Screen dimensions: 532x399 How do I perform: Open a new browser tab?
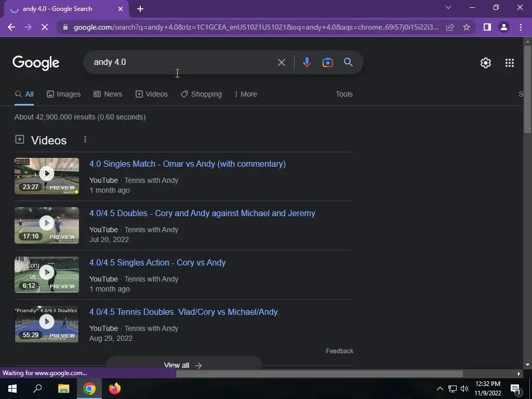pyautogui.click(x=140, y=9)
